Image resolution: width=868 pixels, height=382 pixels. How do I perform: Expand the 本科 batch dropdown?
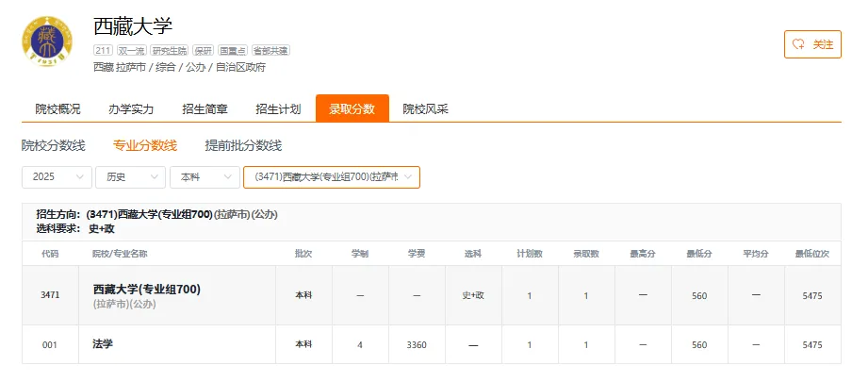coord(205,177)
